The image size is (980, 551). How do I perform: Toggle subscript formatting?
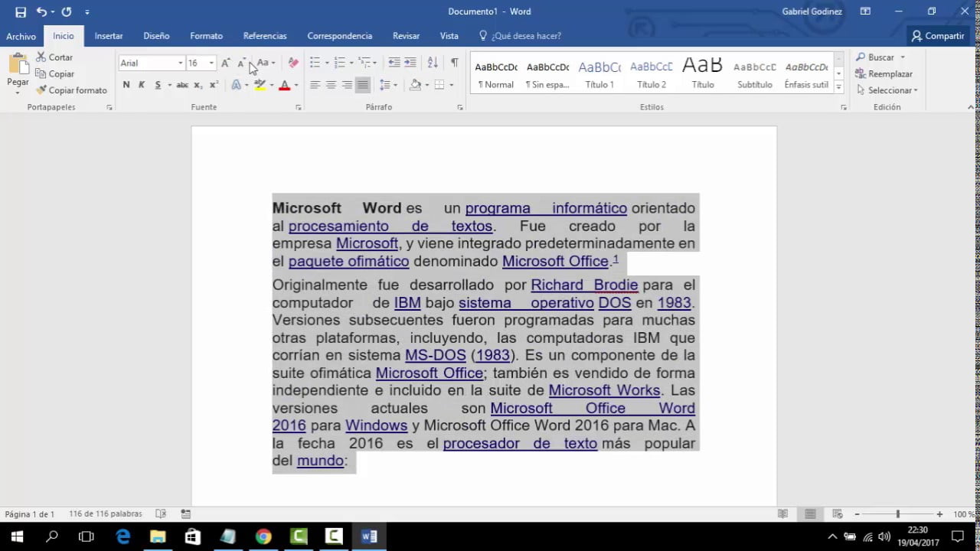coord(198,85)
